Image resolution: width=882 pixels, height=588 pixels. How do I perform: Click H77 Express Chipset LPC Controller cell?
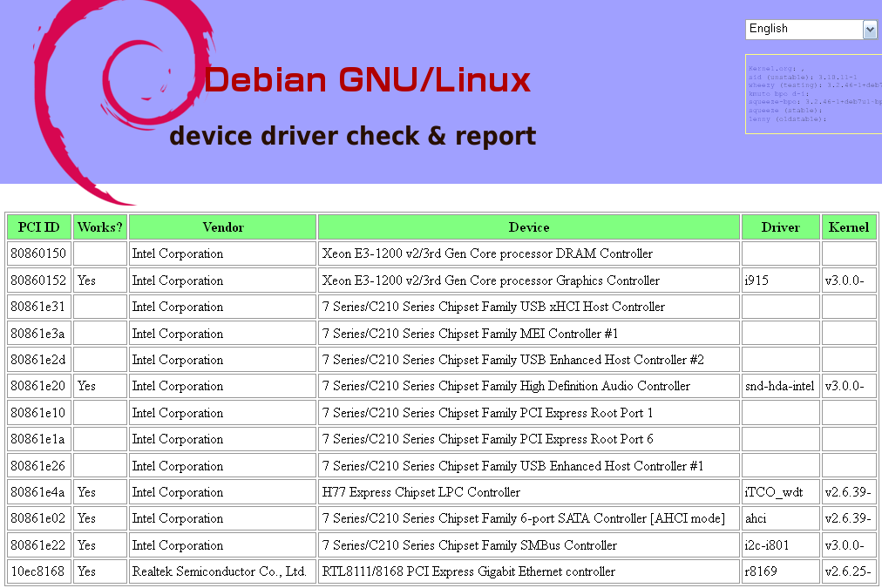tap(529, 492)
